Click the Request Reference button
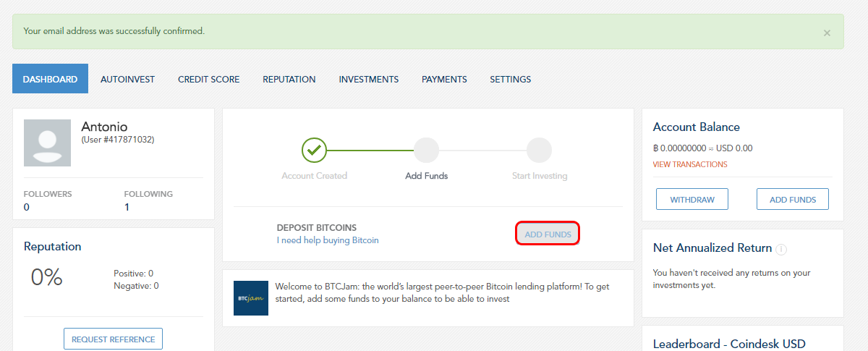The image size is (868, 351). pos(113,339)
